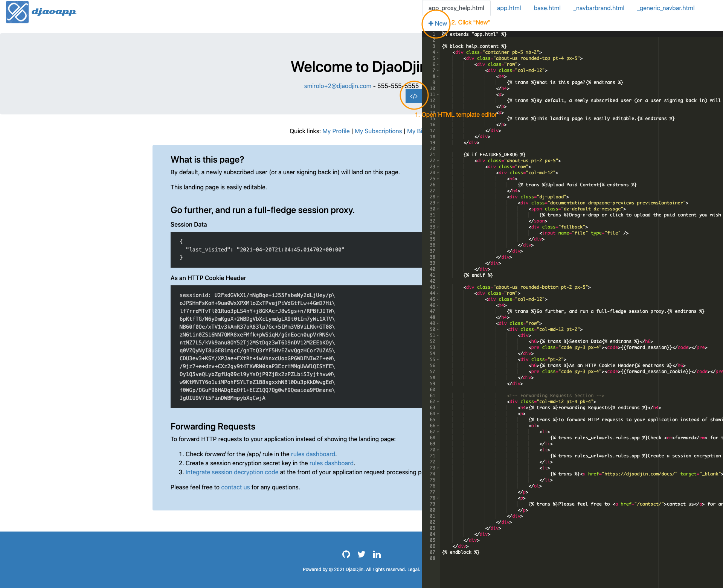Collapse code fold arrow at line 5
Screen dimensions: 723x588
438,58
